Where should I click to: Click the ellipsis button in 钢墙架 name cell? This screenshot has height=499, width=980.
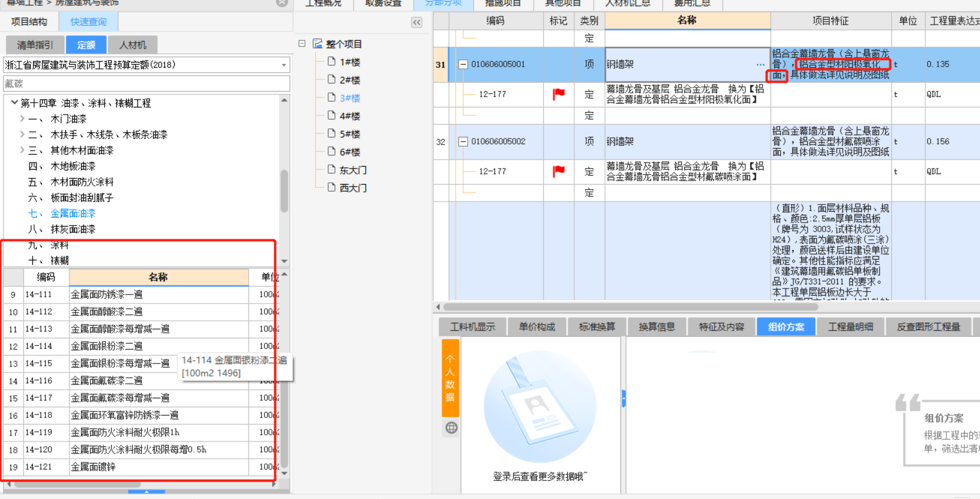(760, 64)
